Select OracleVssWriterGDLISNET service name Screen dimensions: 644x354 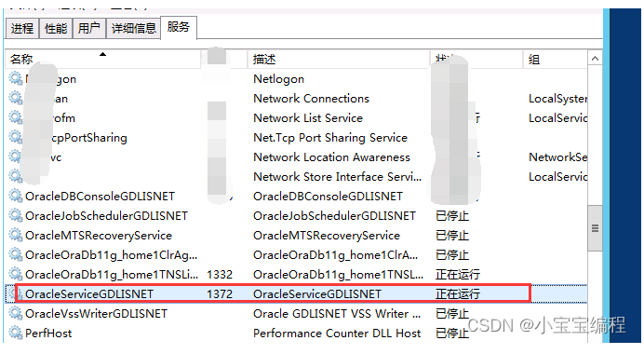point(96,314)
